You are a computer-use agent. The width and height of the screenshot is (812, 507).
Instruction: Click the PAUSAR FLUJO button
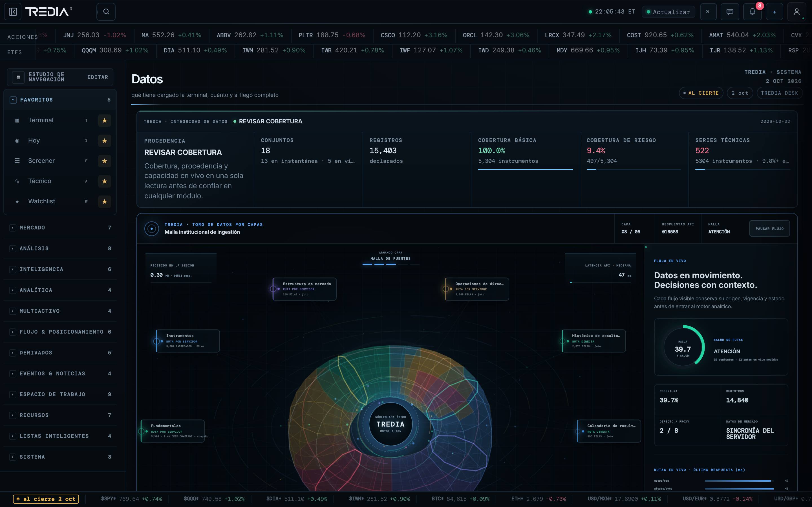click(x=769, y=229)
